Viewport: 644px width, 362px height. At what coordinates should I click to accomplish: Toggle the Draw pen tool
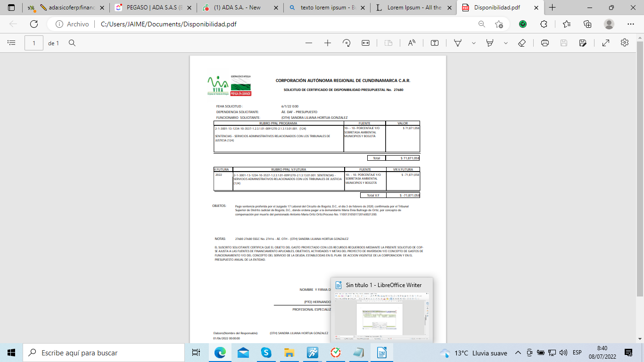point(457,43)
